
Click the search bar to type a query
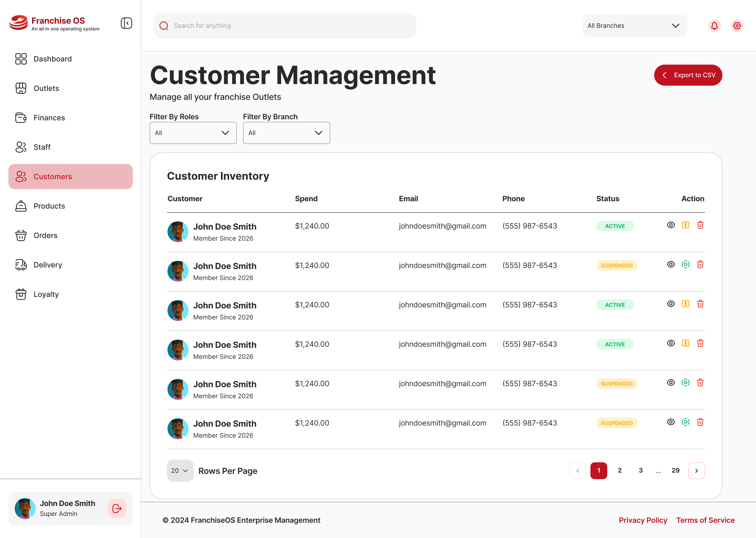(x=285, y=25)
